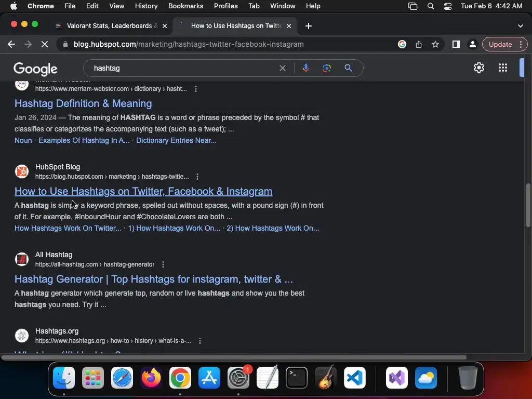Image resolution: width=532 pixels, height=399 pixels.
Task: Clear the hashtag search query
Action: 282,68
